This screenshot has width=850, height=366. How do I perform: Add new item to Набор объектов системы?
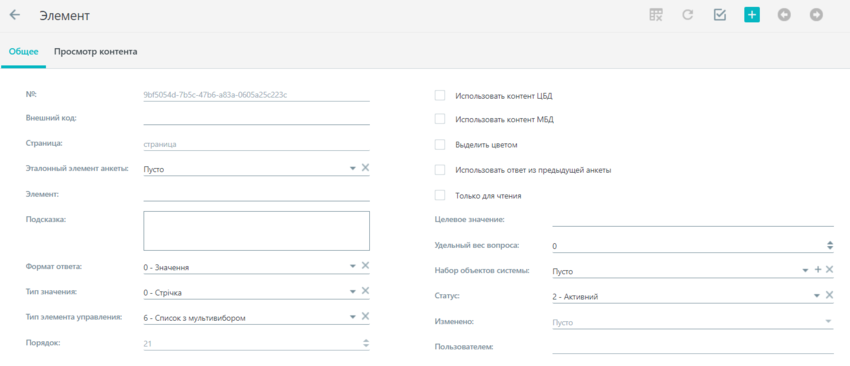(818, 269)
